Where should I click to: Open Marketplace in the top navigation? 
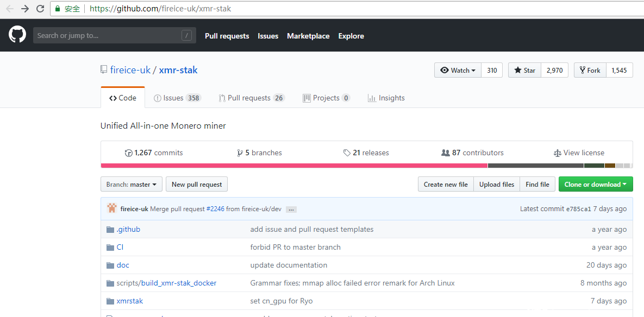click(308, 36)
